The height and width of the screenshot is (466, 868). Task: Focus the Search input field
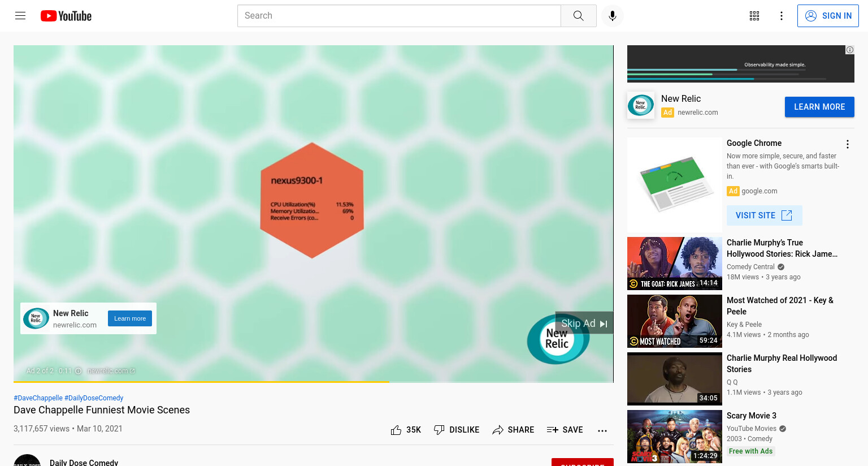point(399,16)
